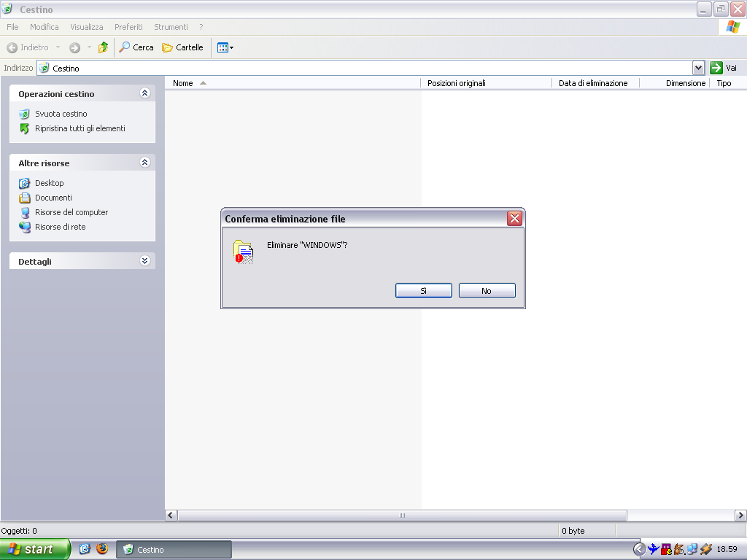Toggle the Cartelle folders pane button
747x560 pixels.
(182, 47)
